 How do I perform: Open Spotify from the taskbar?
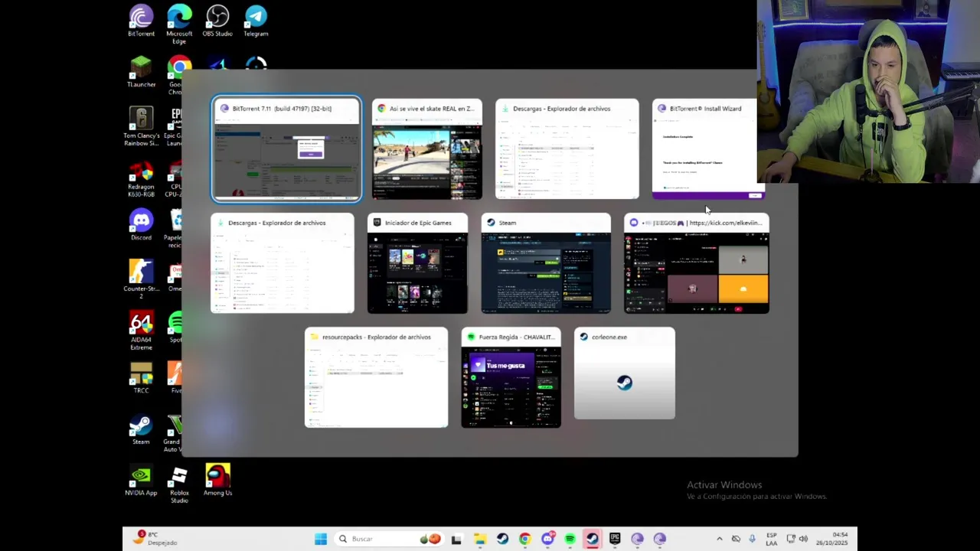point(570,539)
